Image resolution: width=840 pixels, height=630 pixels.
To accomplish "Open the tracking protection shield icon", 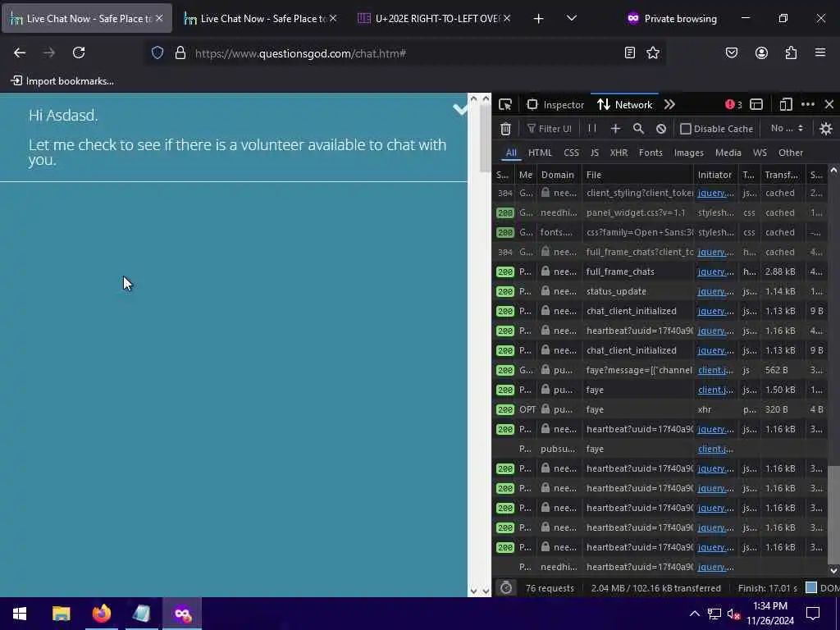I will (157, 52).
